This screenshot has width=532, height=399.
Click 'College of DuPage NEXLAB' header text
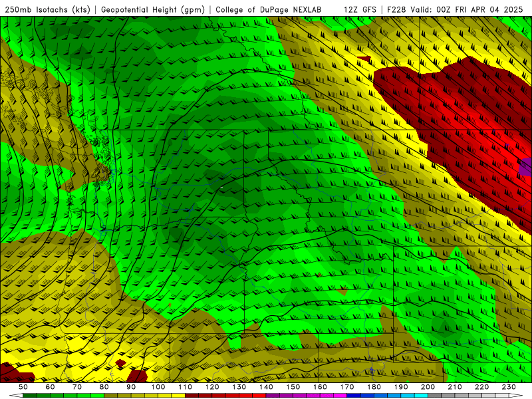point(269,9)
